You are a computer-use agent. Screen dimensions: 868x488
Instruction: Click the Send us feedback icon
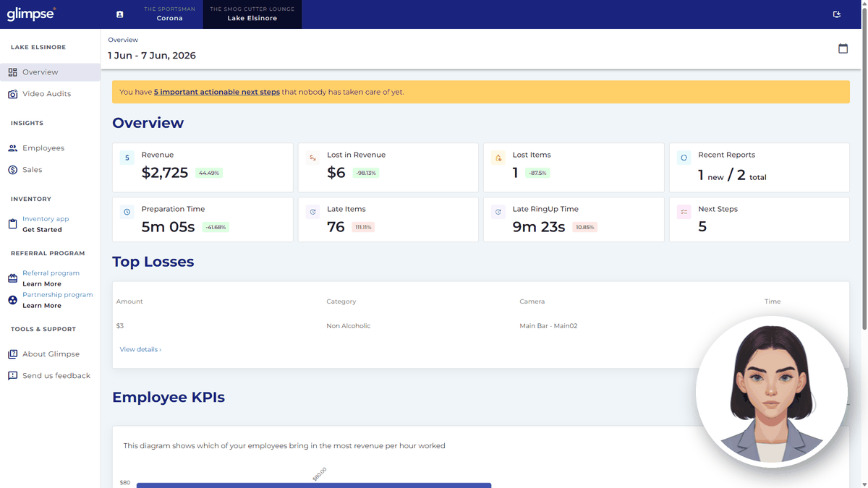coord(12,376)
